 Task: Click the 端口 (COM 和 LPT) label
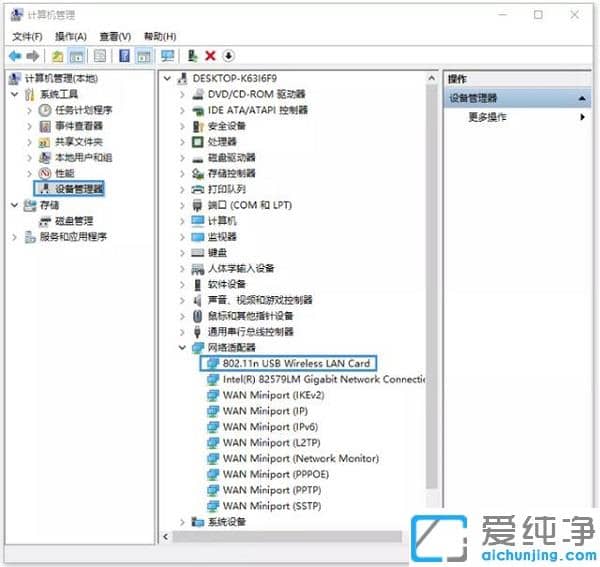pyautogui.click(x=249, y=205)
